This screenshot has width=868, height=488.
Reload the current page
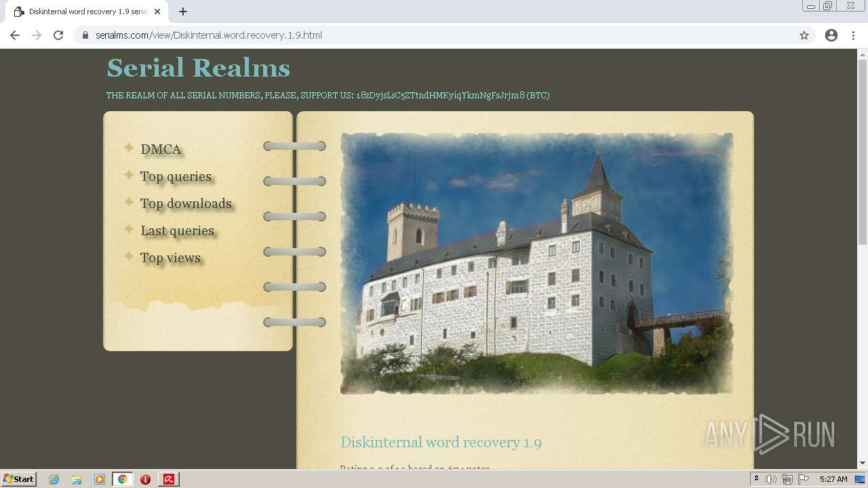tap(58, 35)
